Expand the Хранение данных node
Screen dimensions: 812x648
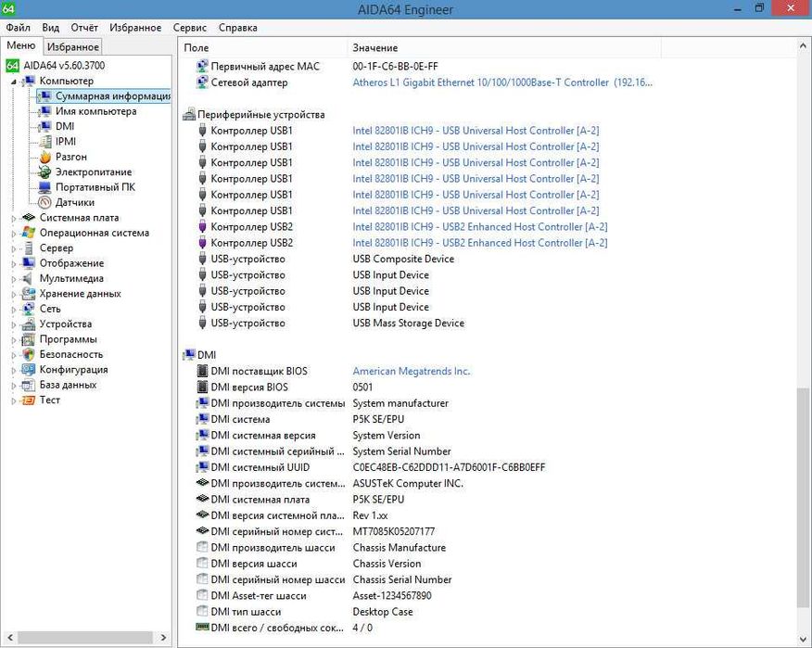pyautogui.click(x=14, y=294)
